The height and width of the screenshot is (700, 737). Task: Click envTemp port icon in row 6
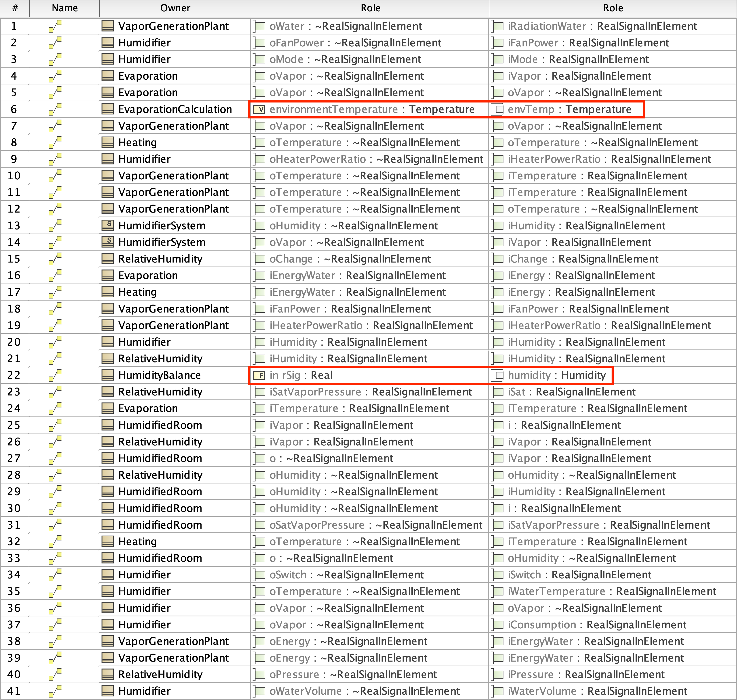coord(497,109)
